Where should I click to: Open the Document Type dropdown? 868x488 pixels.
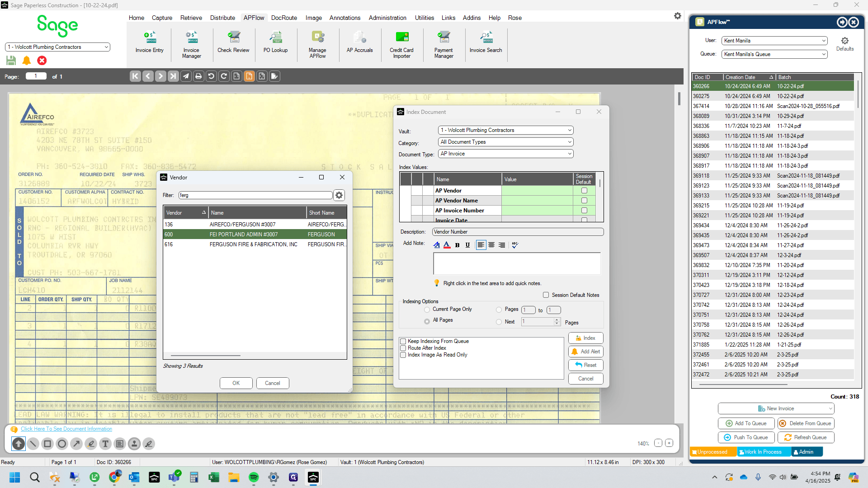506,154
